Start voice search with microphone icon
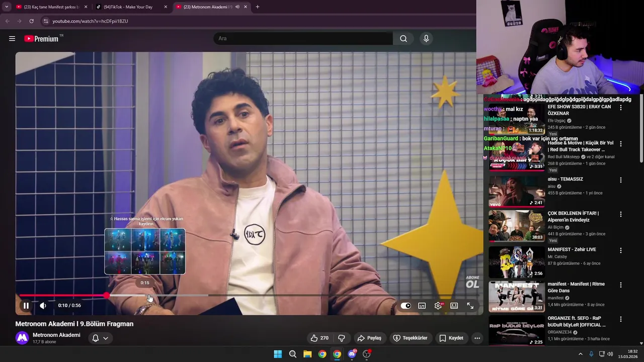Screen dimensions: 644x362 point(426,39)
